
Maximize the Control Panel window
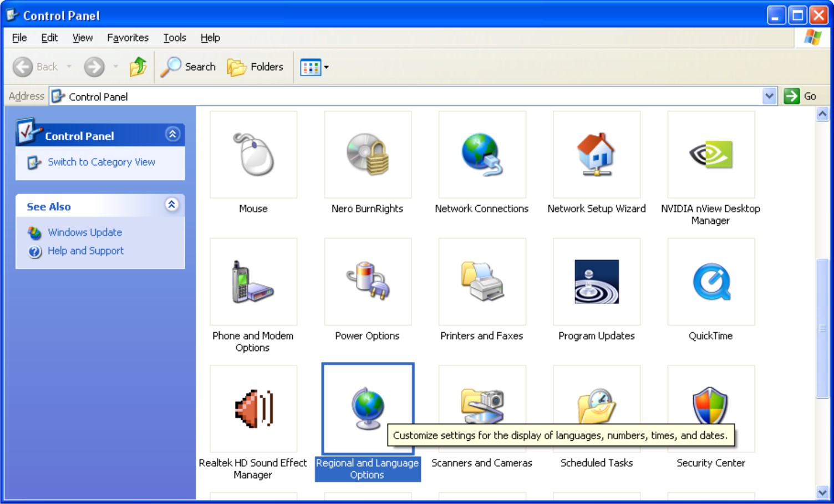click(798, 15)
